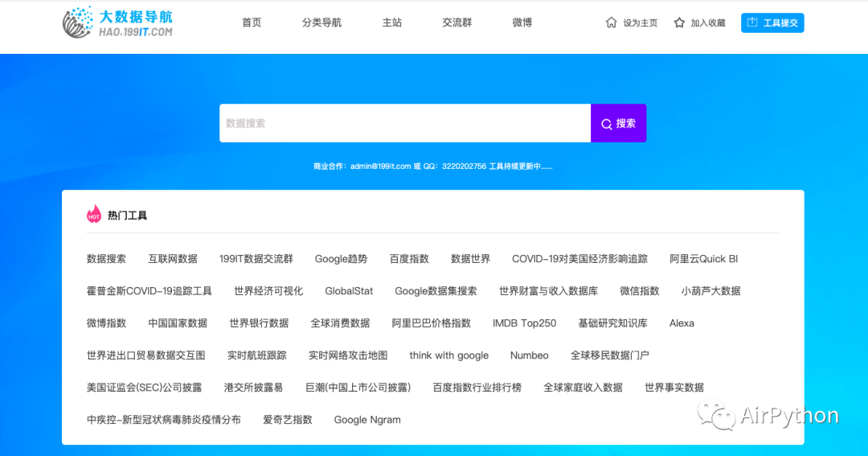Open the 爱奇艺指数 link
This screenshot has width=868, height=456.
coord(287,420)
